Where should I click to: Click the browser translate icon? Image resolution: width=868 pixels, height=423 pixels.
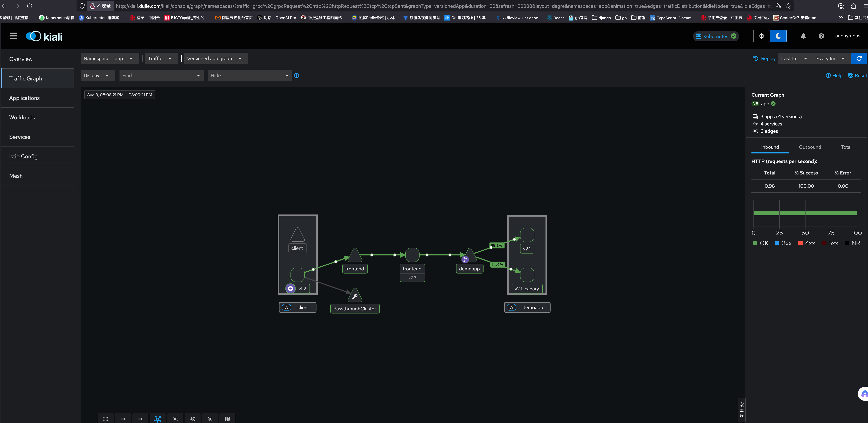[778, 6]
